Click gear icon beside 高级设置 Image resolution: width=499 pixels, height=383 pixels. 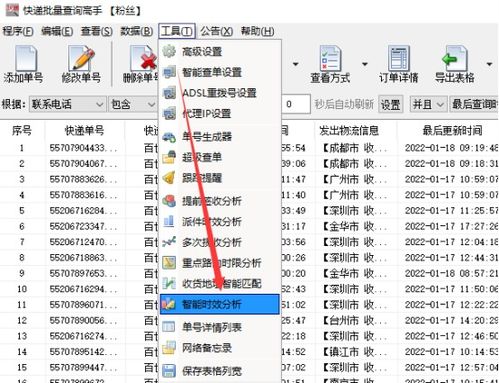tap(169, 51)
